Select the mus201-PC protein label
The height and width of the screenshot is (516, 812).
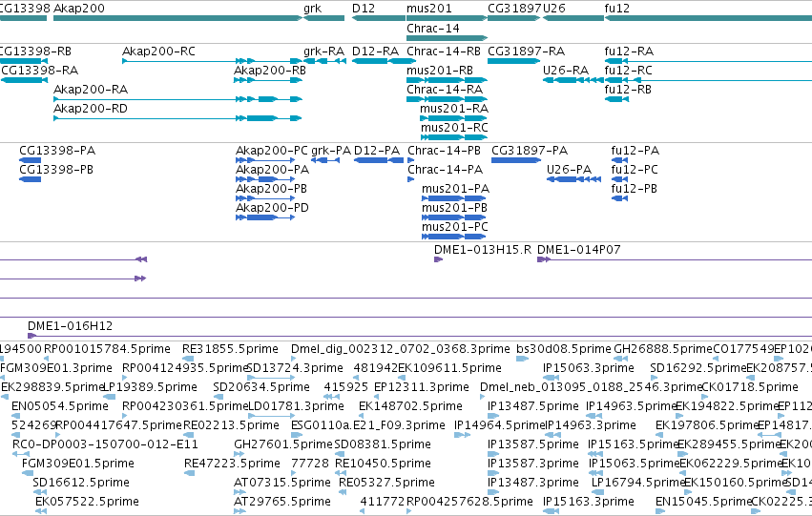click(x=455, y=227)
